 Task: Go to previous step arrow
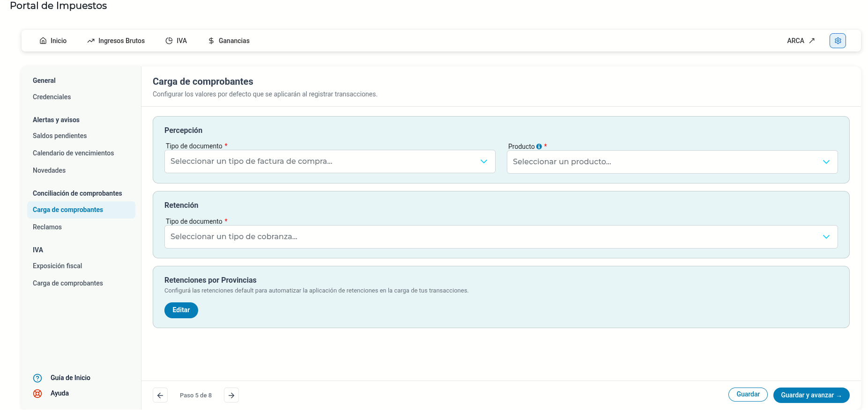pyautogui.click(x=160, y=395)
